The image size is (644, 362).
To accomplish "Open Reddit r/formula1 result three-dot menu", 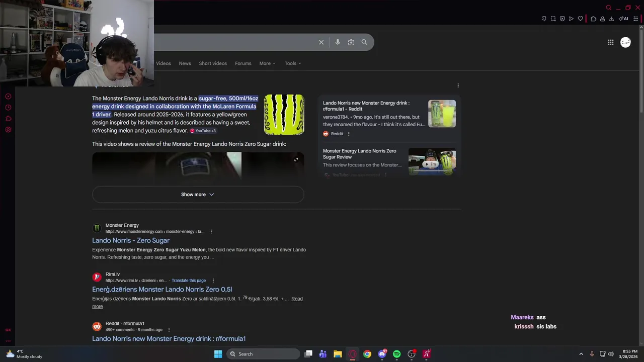I will 169,330.
